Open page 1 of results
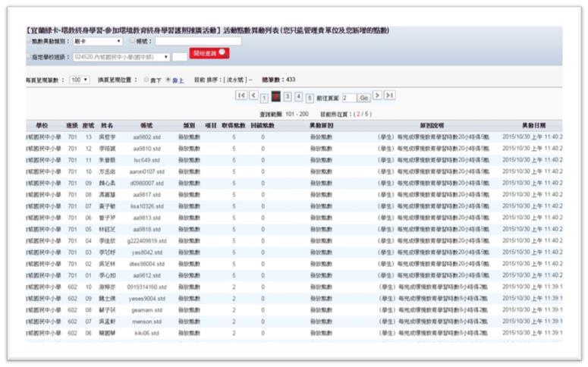Screen dimensions: 588x367 click(x=264, y=97)
